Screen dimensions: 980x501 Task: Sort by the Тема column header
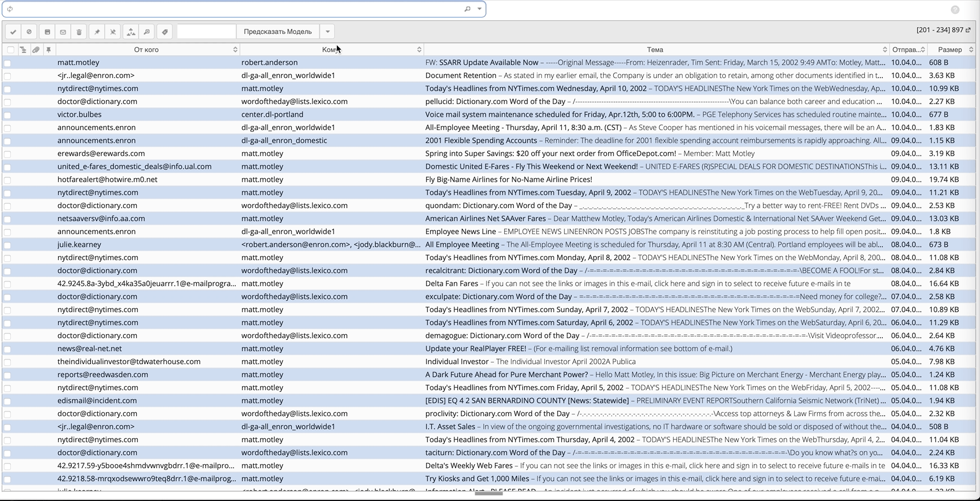[x=654, y=50]
